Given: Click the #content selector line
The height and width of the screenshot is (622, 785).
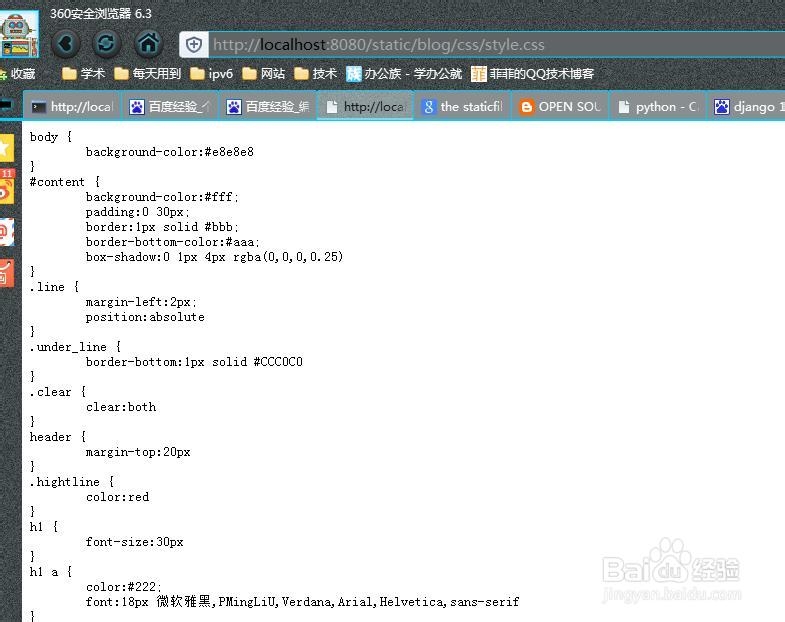Looking at the screenshot, I should pyautogui.click(x=65, y=182).
